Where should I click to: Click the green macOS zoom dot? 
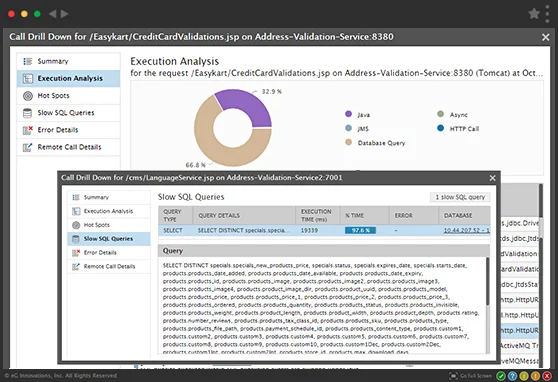point(37,14)
